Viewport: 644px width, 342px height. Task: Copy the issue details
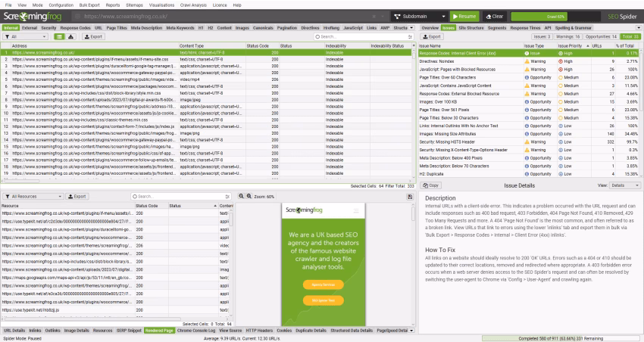433,185
